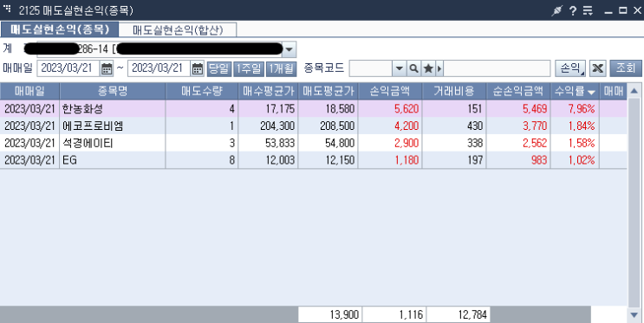Click the 종목명 column header
Screen dimensions: 644x323
(113, 91)
